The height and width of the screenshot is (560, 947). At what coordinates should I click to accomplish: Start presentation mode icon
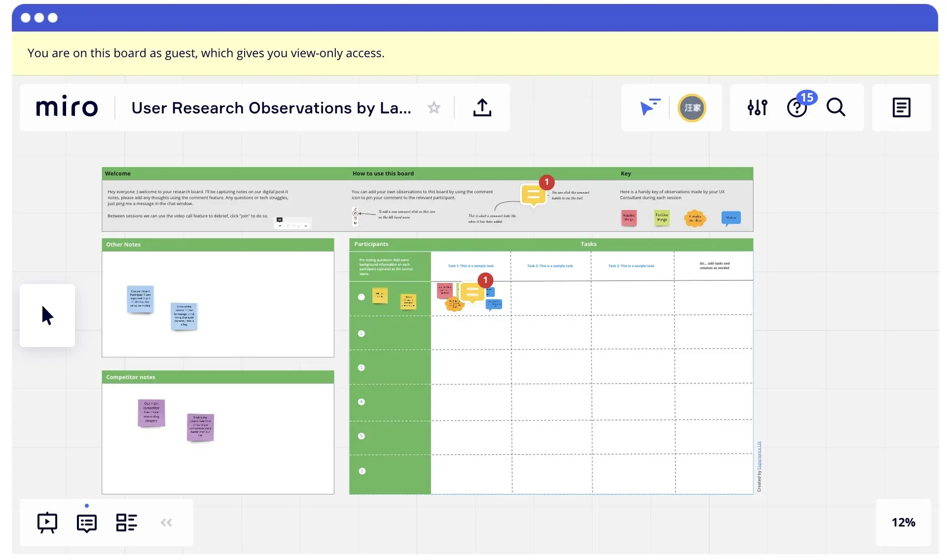47,523
